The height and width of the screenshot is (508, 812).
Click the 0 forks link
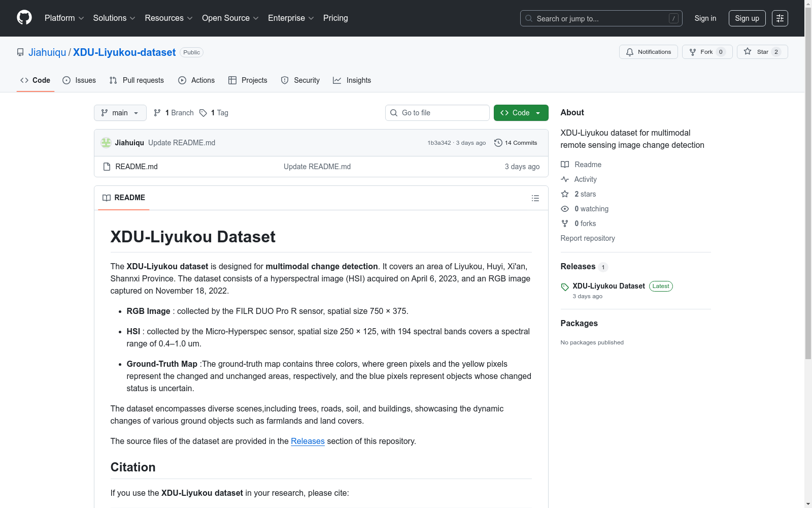585,224
